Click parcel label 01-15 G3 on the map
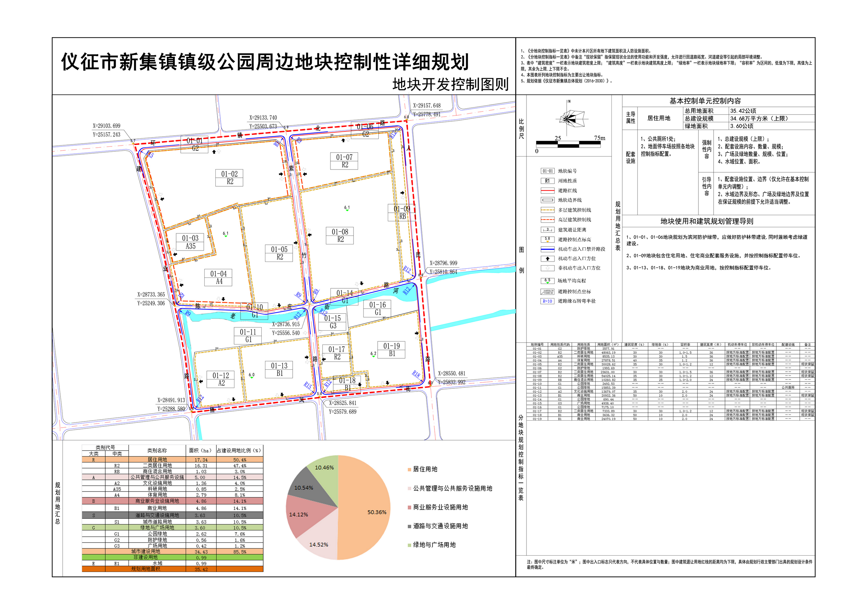Image resolution: width=868 pixels, height=614 pixels. (333, 322)
